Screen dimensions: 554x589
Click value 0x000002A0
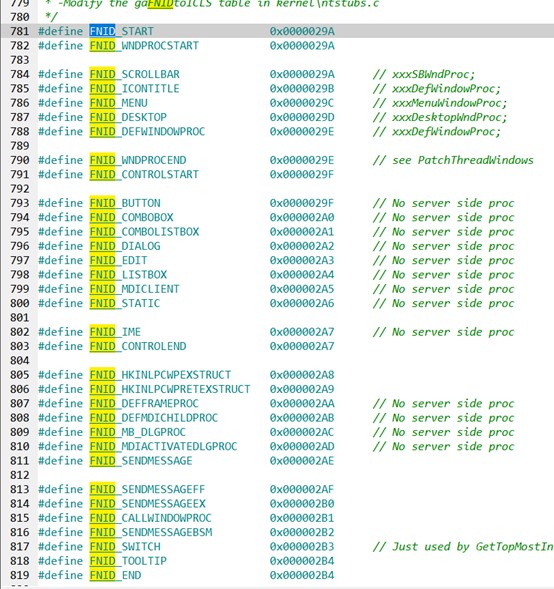(x=302, y=217)
